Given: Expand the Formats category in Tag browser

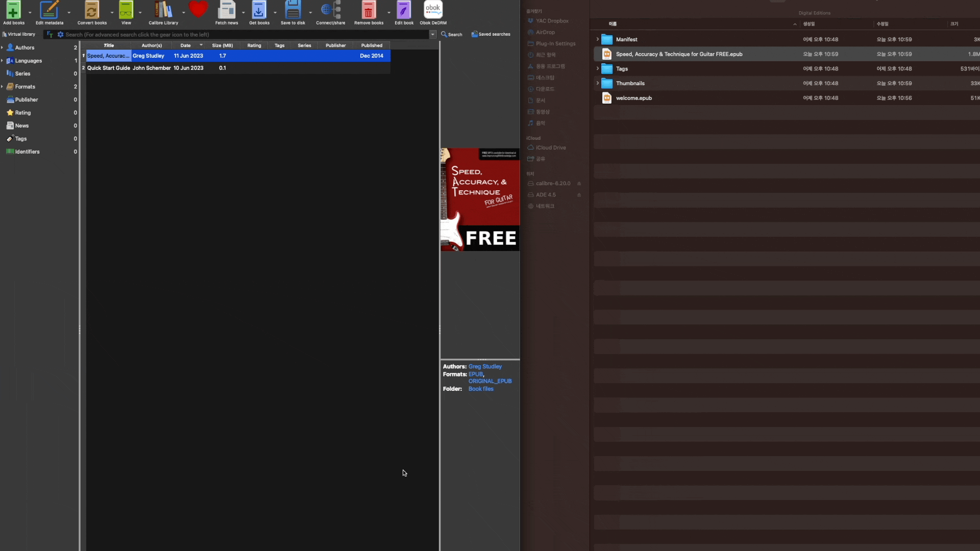Looking at the screenshot, I should [2, 87].
